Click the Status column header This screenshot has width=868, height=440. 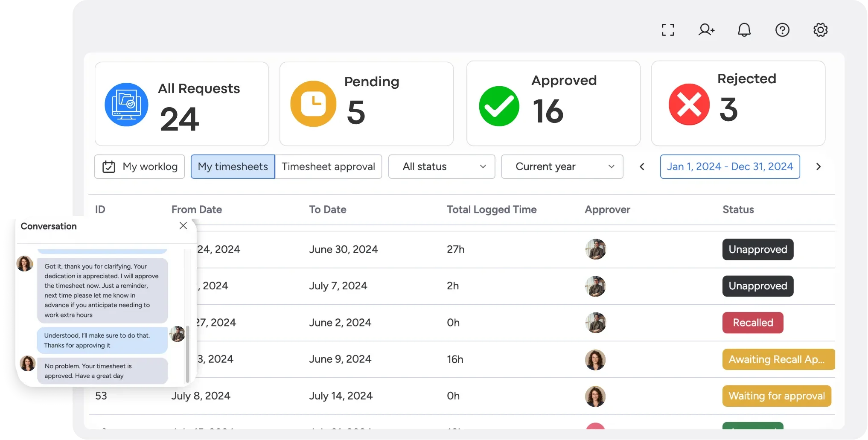(x=738, y=210)
